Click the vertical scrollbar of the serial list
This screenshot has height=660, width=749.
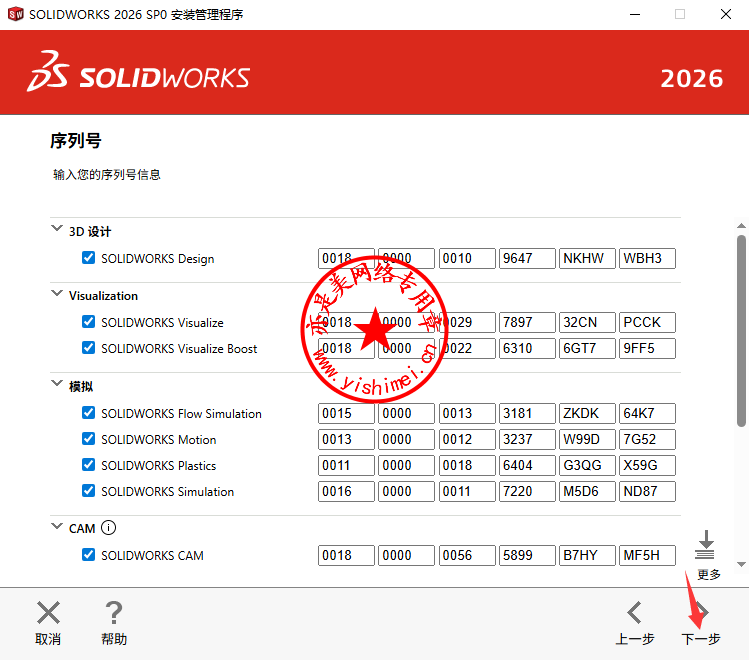(x=741, y=330)
